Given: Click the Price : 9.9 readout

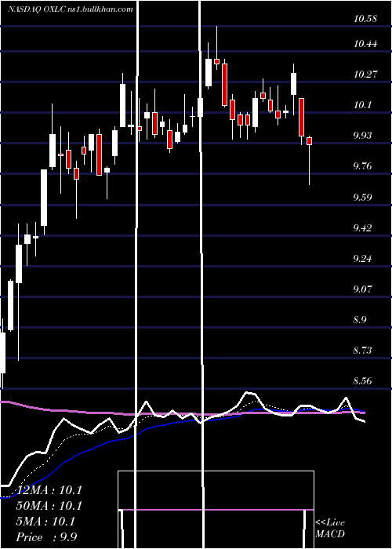Looking at the screenshot, I should (x=46, y=537).
